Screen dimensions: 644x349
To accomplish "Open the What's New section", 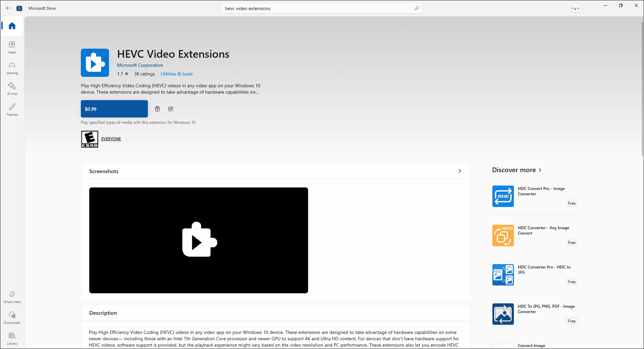I will click(x=12, y=297).
